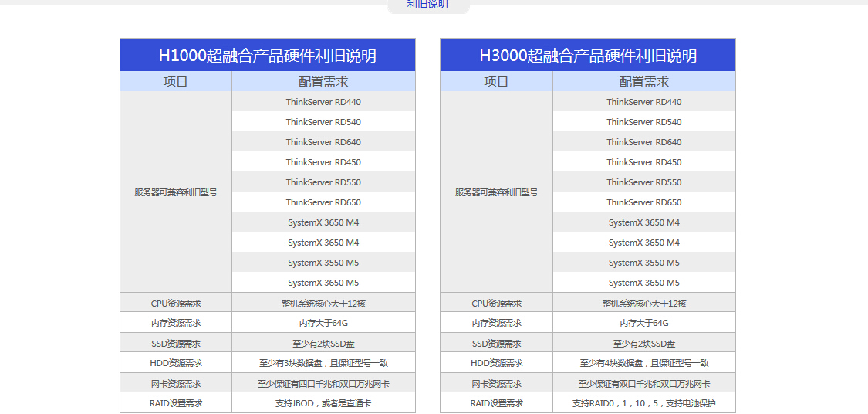This screenshot has width=868, height=414.
Task: Select 内存资源需求 in the H1000 table
Action: [x=175, y=323]
